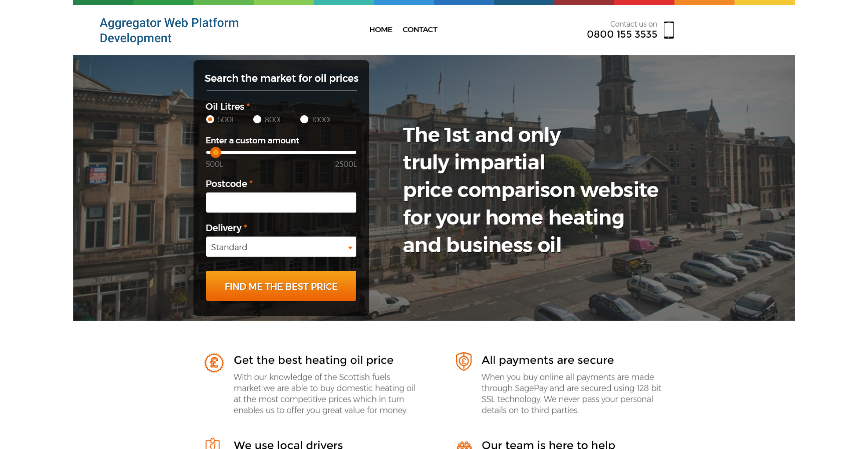
Task: Click the HOME navigation menu icon
Action: tap(379, 29)
